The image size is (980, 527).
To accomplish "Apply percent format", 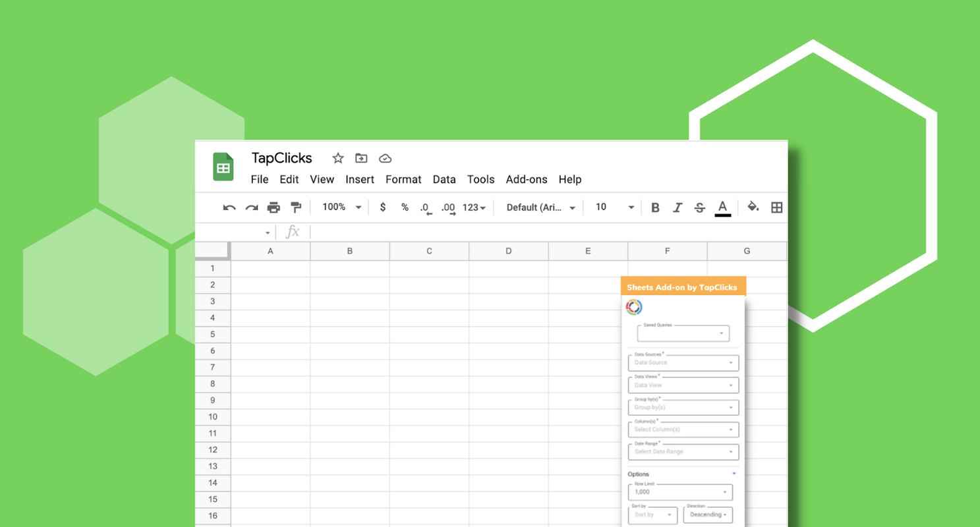I will coord(404,207).
